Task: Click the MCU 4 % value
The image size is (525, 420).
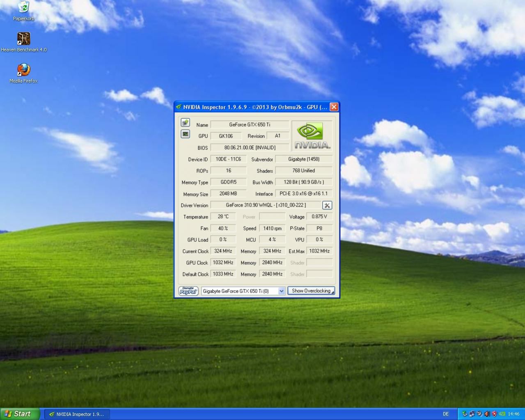Action: click(x=272, y=239)
